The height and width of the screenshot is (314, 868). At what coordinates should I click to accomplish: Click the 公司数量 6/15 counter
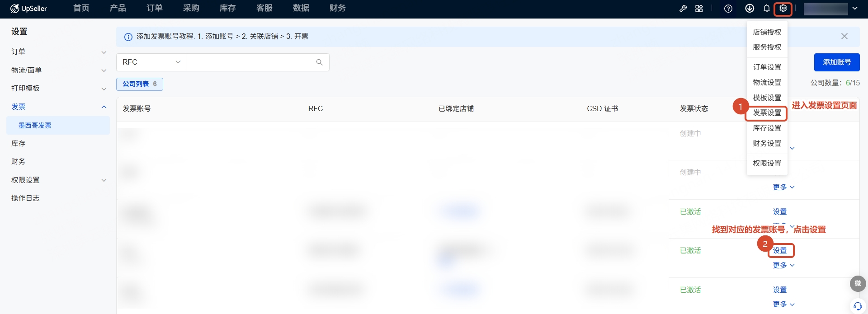tap(835, 83)
